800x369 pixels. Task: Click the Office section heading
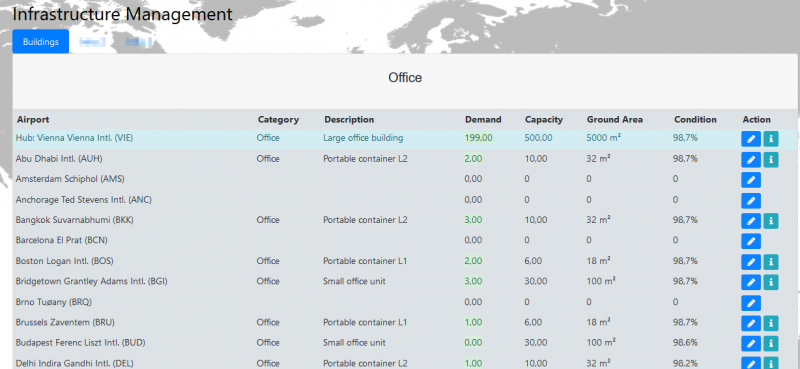pyautogui.click(x=405, y=78)
